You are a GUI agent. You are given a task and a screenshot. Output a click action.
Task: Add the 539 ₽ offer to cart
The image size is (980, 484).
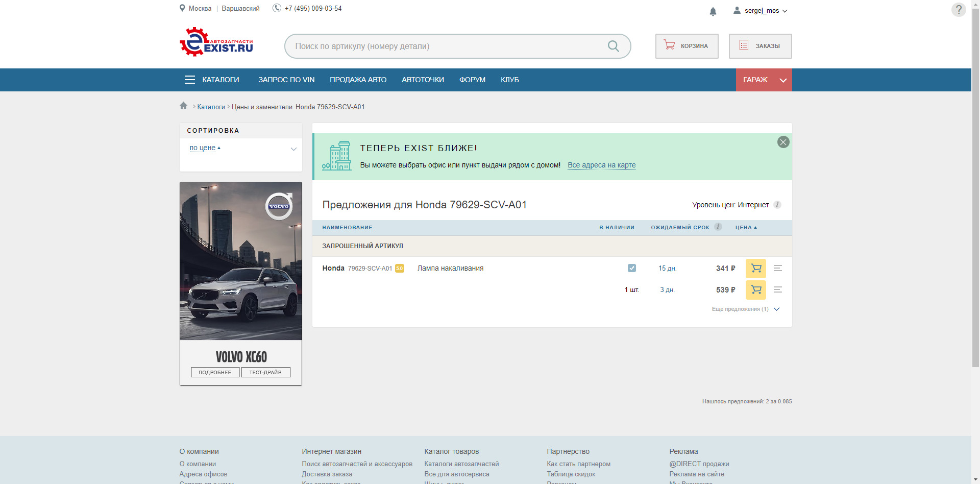coord(756,290)
